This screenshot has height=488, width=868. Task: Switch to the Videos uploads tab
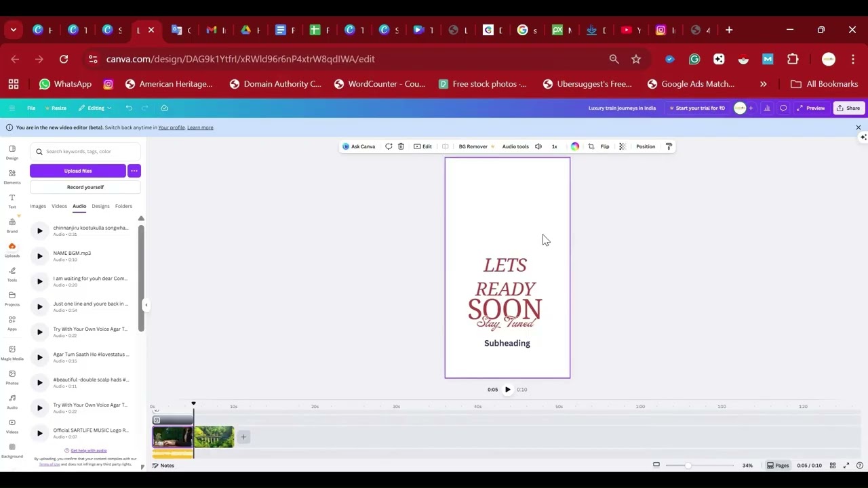pyautogui.click(x=60, y=206)
